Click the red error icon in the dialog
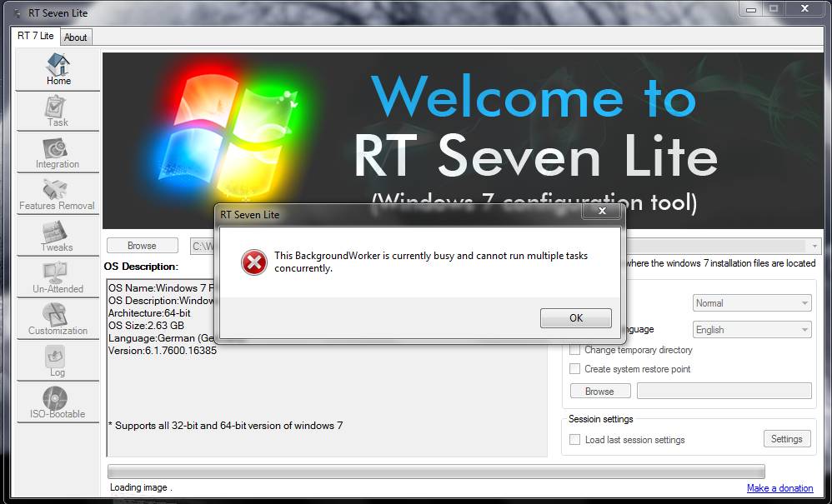 [x=254, y=262]
